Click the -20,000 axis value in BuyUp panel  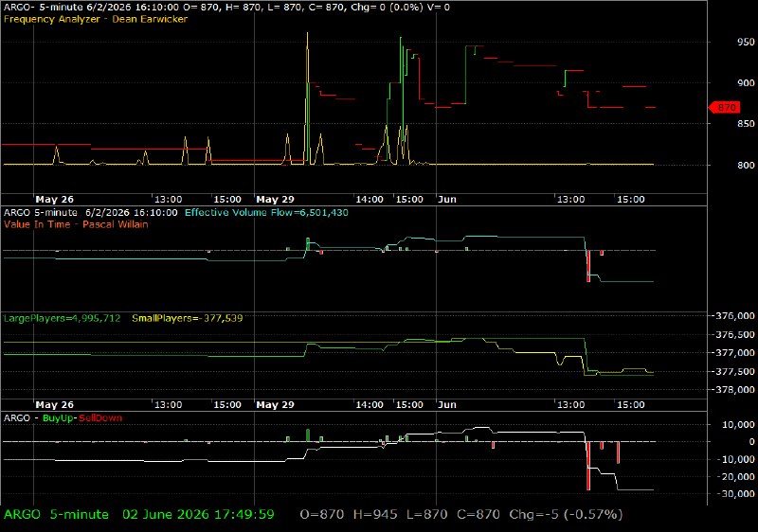pyautogui.click(x=736, y=477)
